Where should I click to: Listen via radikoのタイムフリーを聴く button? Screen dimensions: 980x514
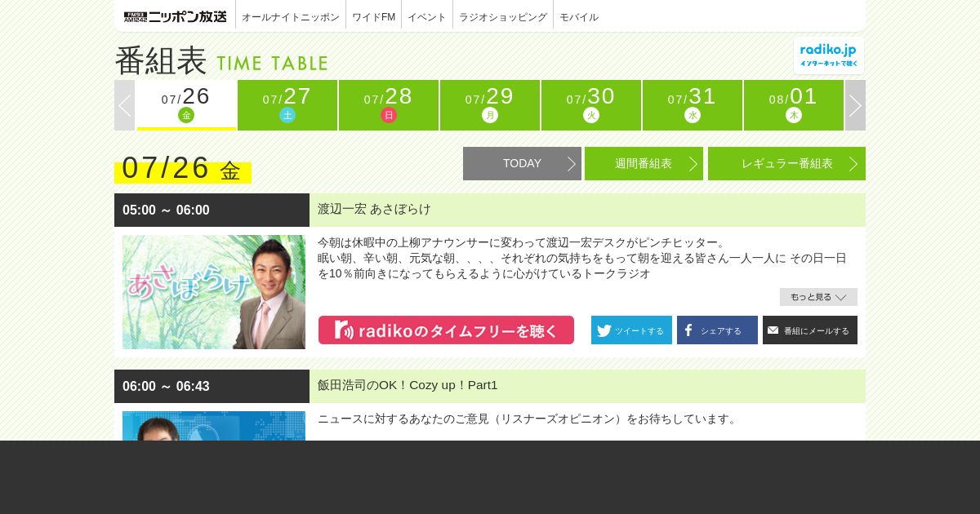coord(446,330)
